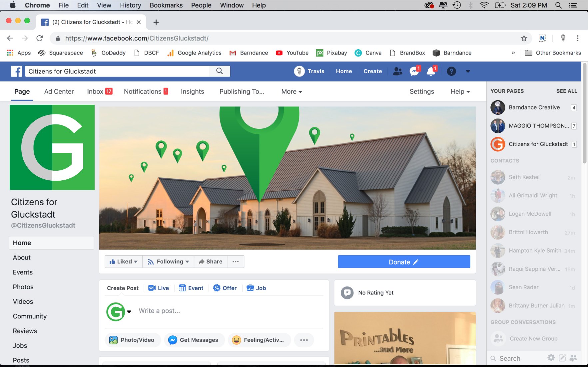
Task: Open the Reviews section in left sidebar
Action: tap(25, 331)
